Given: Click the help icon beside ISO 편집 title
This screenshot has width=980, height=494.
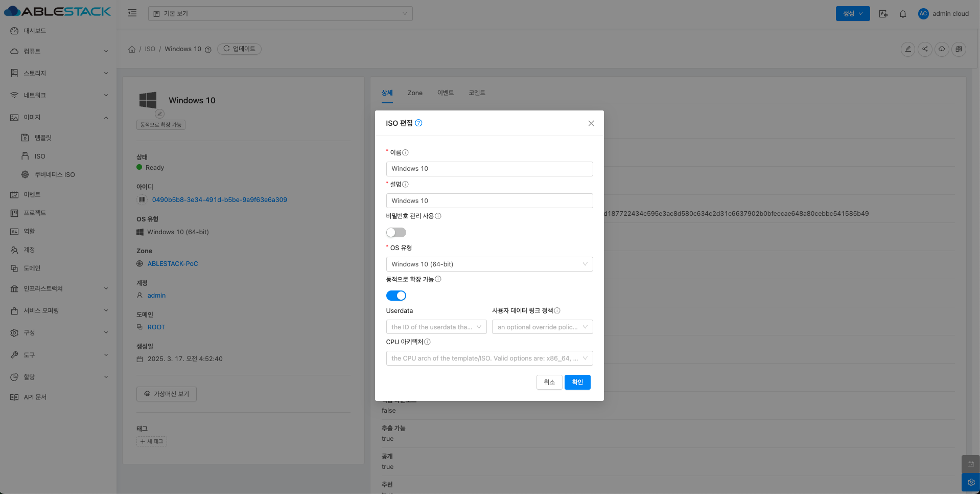Looking at the screenshot, I should coord(418,123).
